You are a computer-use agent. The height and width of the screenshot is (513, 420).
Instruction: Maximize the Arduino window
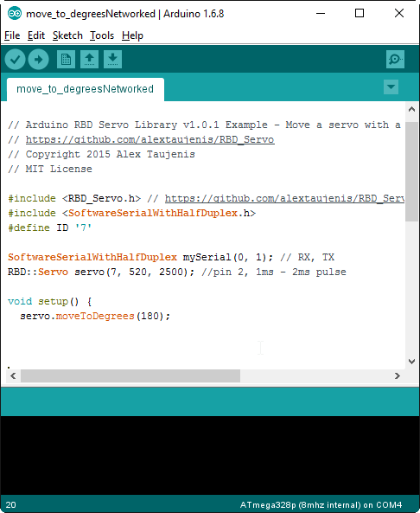(x=360, y=14)
